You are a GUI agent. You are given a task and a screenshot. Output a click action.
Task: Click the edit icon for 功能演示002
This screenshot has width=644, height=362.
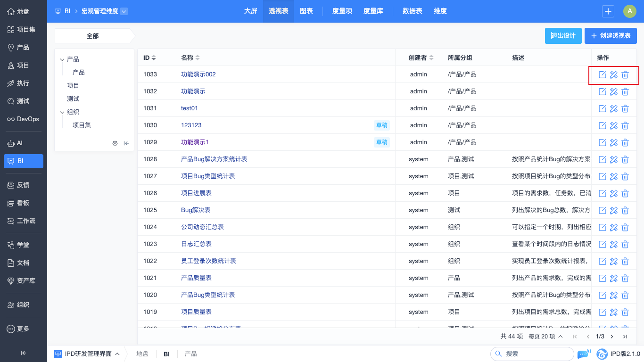pyautogui.click(x=602, y=74)
